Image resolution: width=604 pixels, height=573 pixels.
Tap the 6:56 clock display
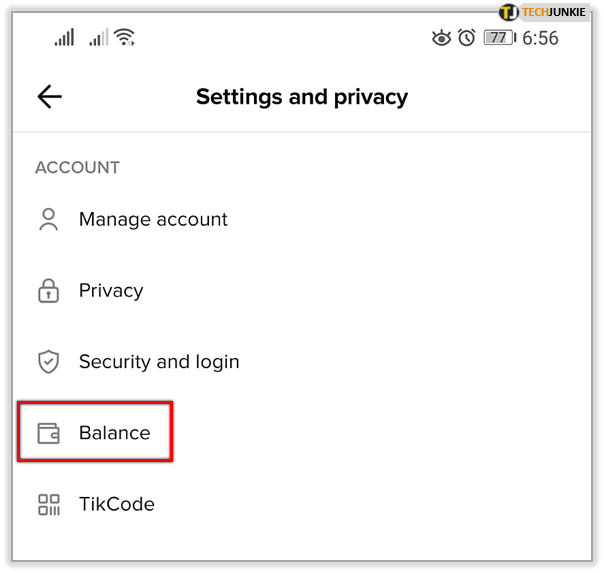[540, 39]
